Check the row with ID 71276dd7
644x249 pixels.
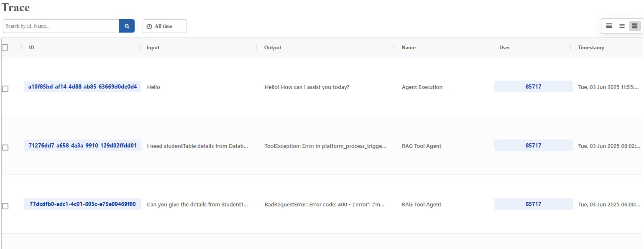coord(5,147)
